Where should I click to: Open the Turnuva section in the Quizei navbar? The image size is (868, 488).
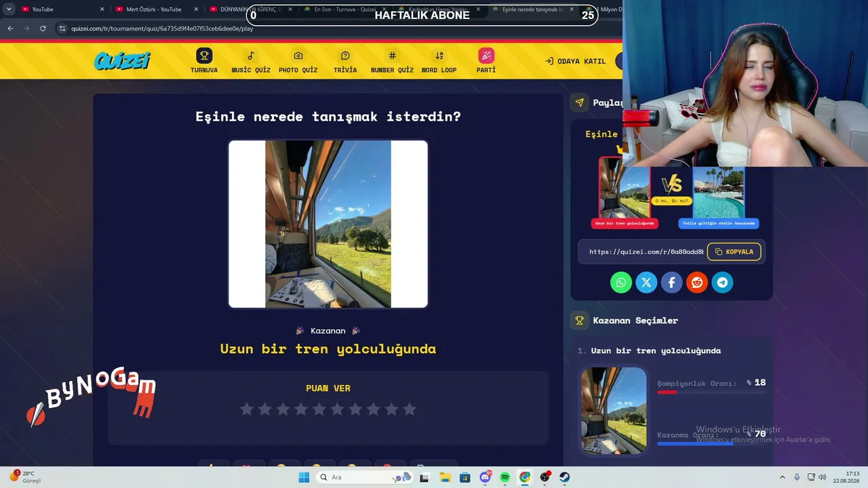tap(204, 61)
